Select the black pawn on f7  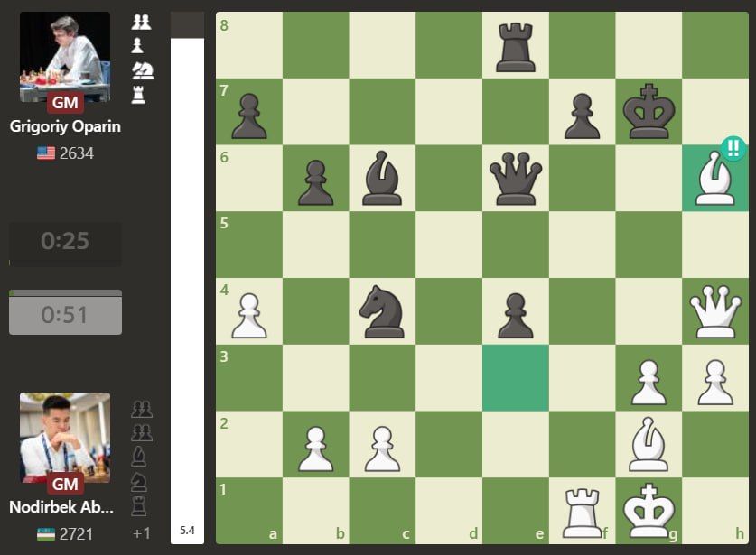coord(582,116)
